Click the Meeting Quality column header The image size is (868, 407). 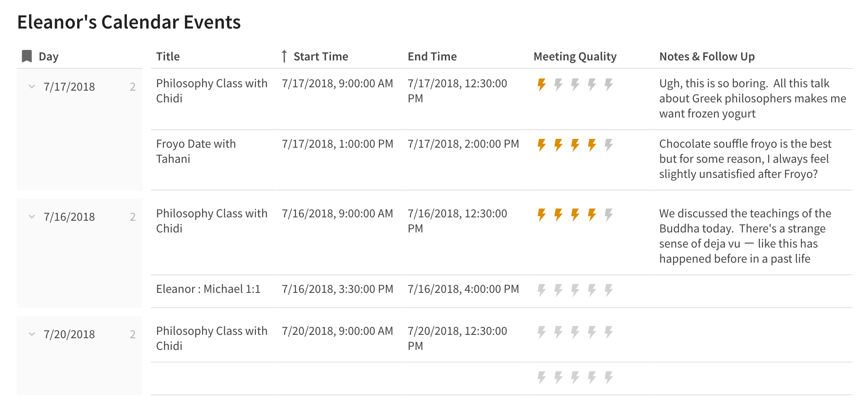pyautogui.click(x=575, y=56)
